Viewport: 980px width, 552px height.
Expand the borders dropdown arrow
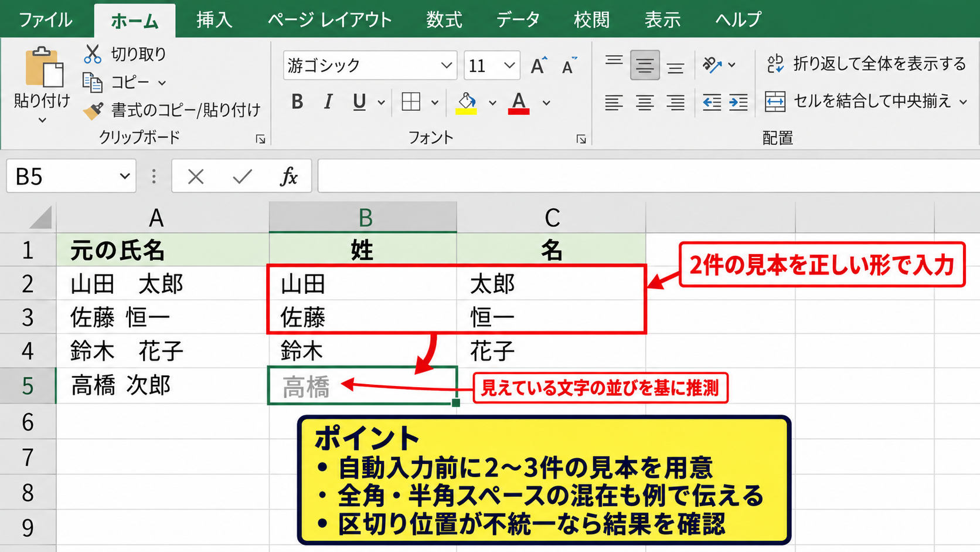[435, 103]
